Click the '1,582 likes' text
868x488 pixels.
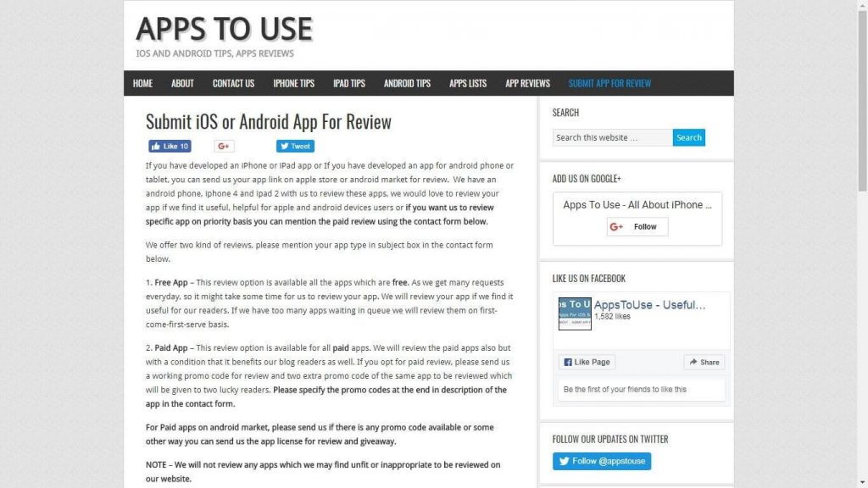612,317
